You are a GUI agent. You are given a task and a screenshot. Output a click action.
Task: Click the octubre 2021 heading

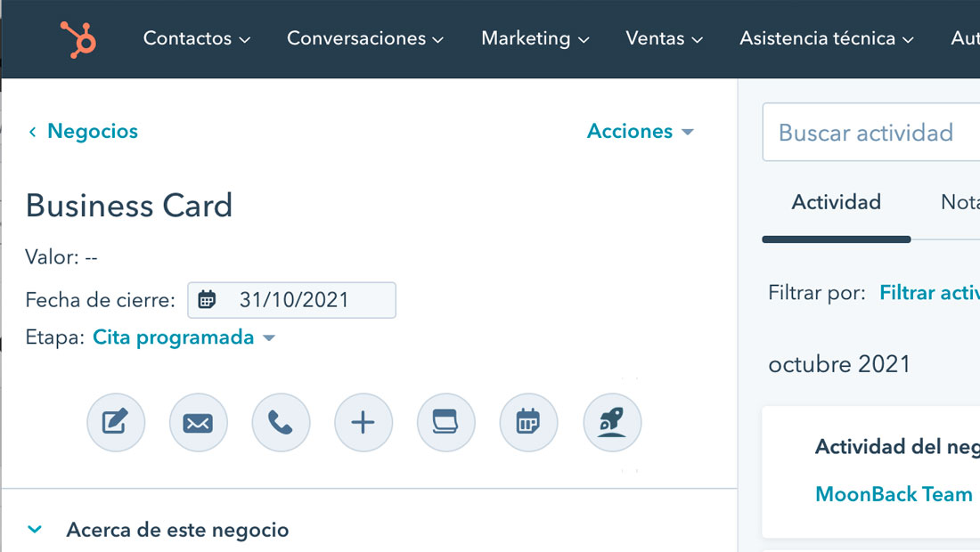click(x=838, y=364)
